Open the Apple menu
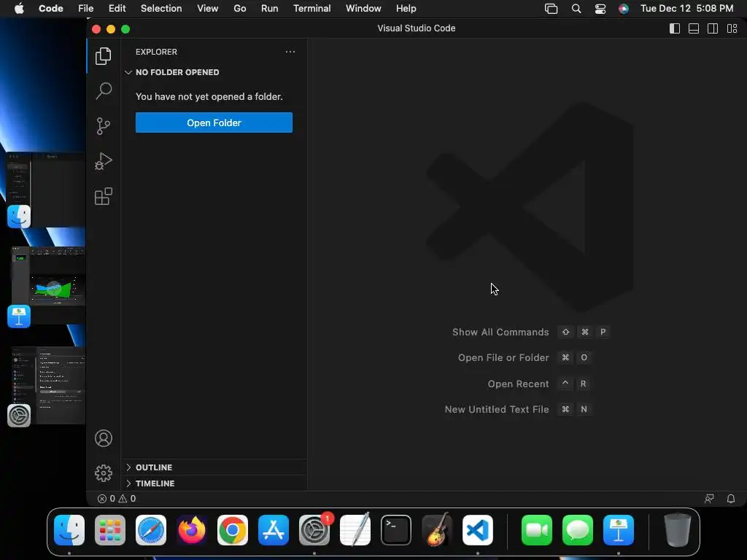 (x=19, y=9)
